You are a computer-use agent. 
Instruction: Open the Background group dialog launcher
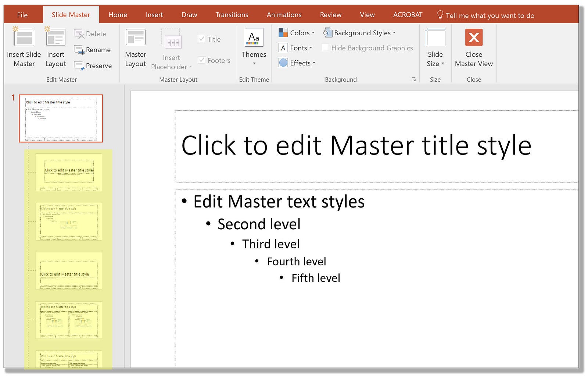(x=414, y=79)
